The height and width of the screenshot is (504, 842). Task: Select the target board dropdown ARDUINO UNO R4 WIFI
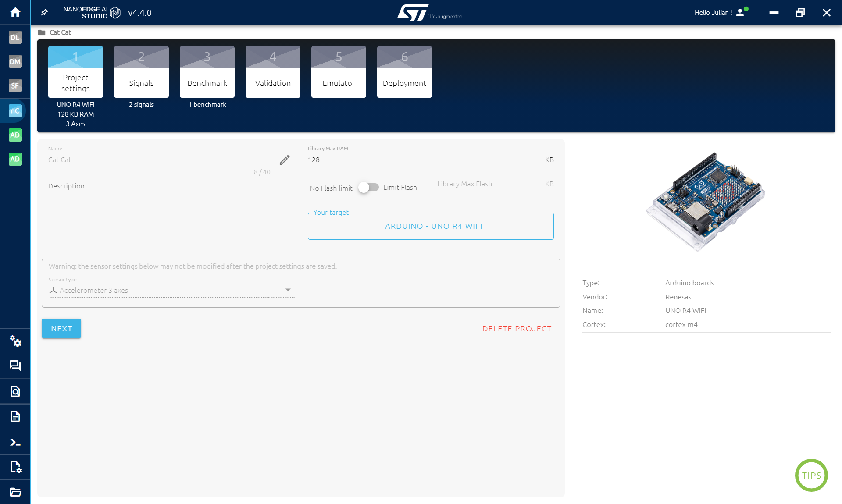pos(431,226)
